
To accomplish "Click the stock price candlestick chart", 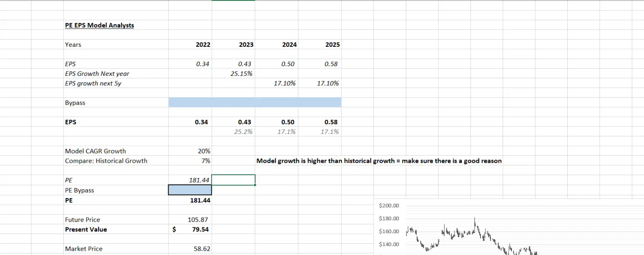I will click(x=482, y=234).
